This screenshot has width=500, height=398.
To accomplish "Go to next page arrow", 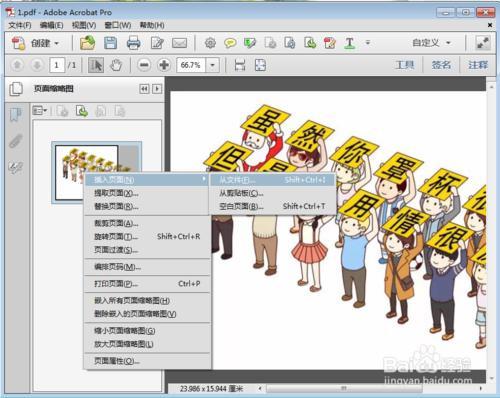I will (37, 65).
